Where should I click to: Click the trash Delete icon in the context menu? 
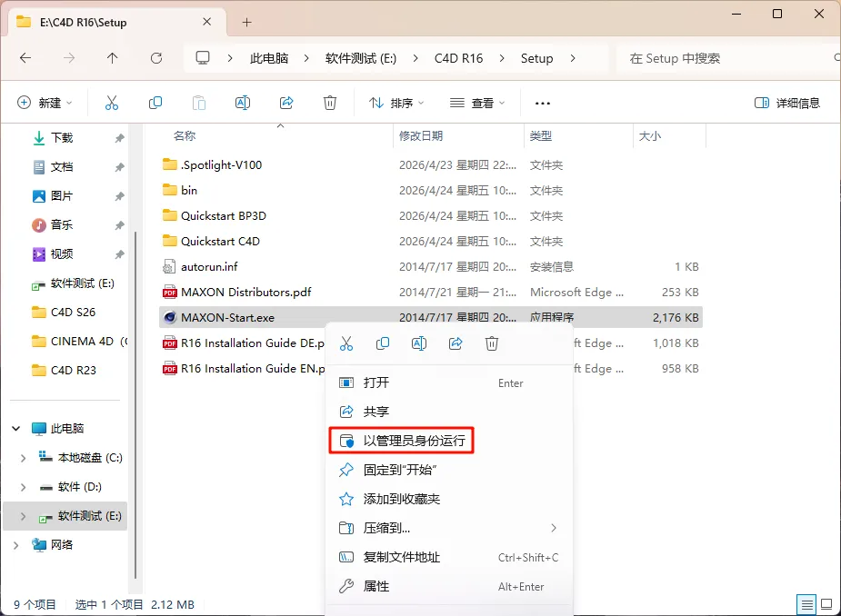click(x=492, y=343)
